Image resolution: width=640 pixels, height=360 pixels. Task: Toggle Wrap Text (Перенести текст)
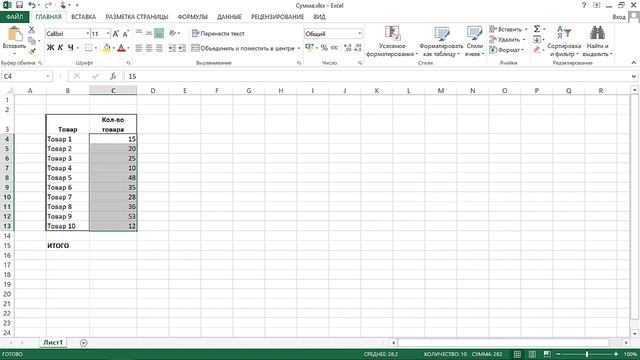[218, 33]
